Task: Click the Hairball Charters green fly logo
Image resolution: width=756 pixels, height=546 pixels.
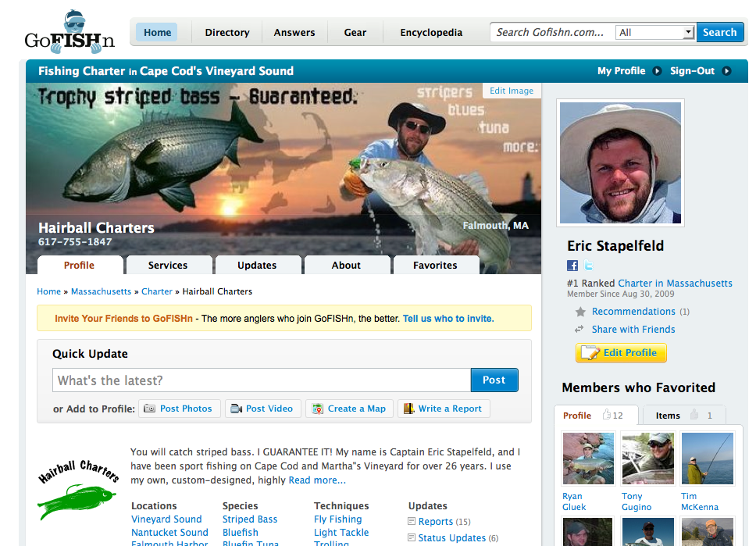Action: [x=77, y=492]
